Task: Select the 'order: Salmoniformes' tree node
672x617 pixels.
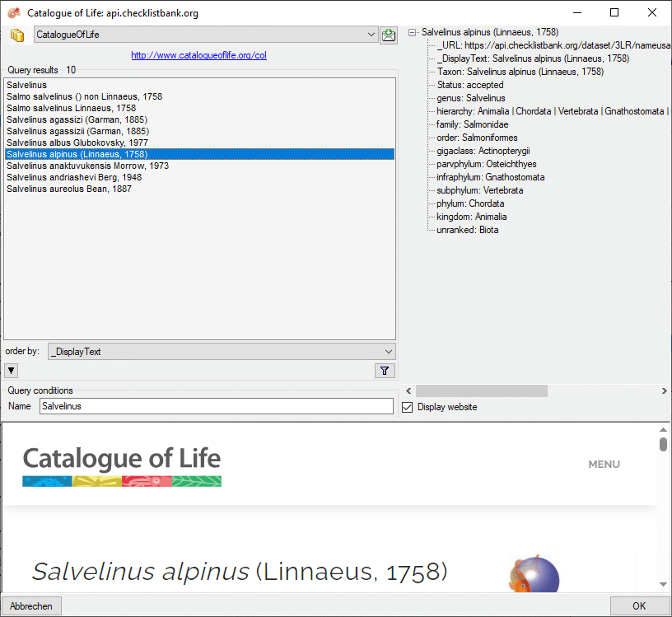Action: 477,138
